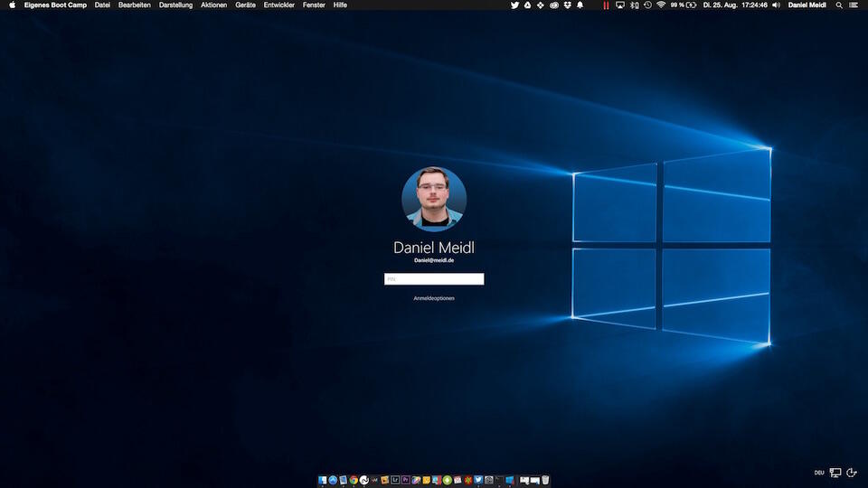Click Daniel Meidl's profile picture

pos(434,199)
